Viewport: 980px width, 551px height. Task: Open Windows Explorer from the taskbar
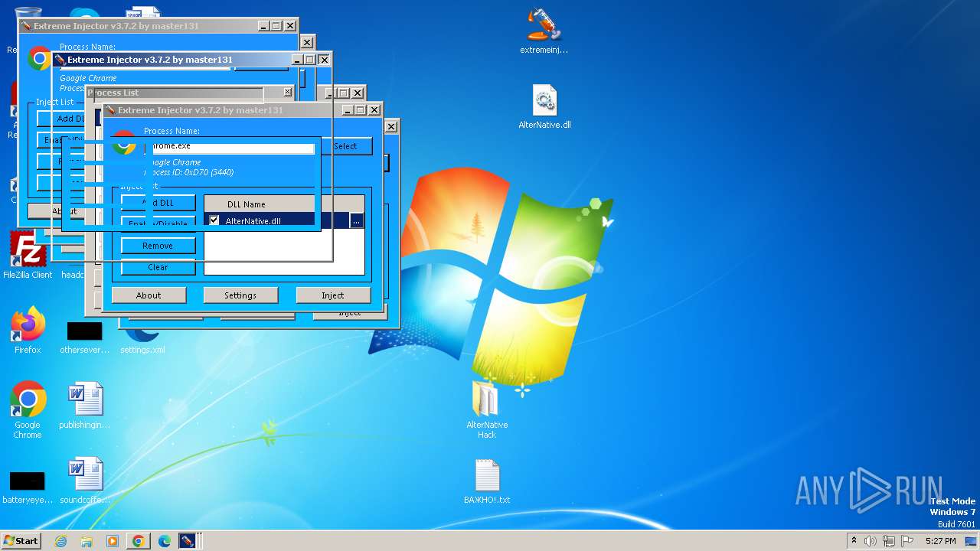pyautogui.click(x=87, y=541)
